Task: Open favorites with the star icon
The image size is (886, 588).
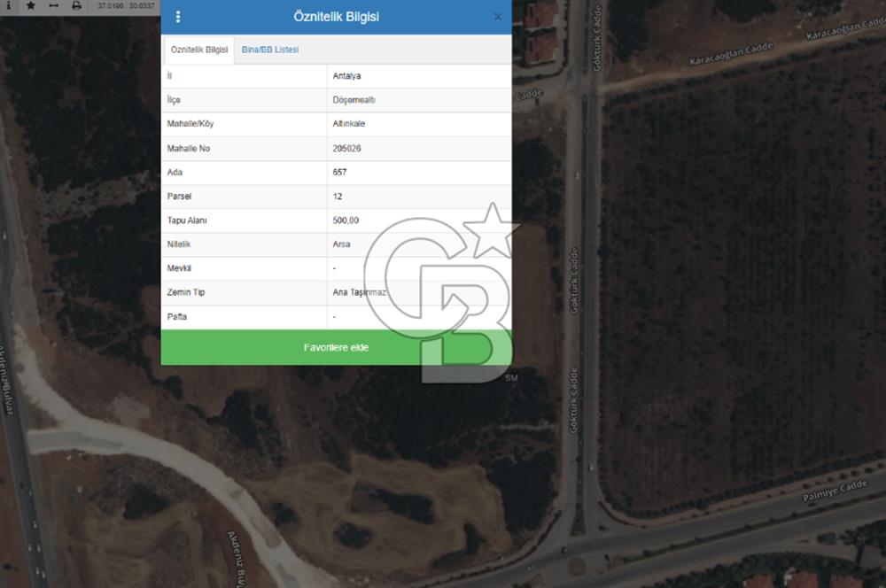Action: point(31,5)
